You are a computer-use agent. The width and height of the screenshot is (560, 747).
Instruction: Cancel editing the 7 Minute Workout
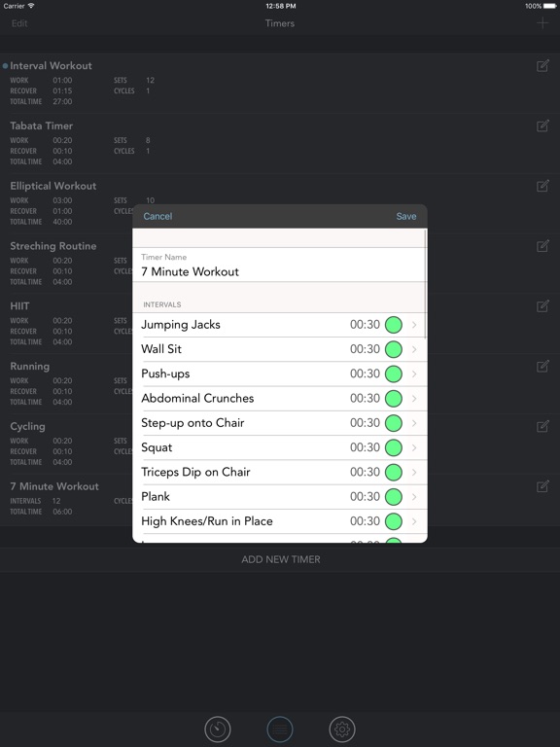click(157, 216)
